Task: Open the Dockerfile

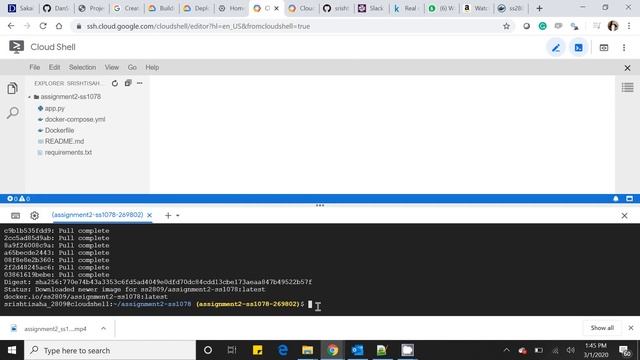Action: click(x=59, y=130)
